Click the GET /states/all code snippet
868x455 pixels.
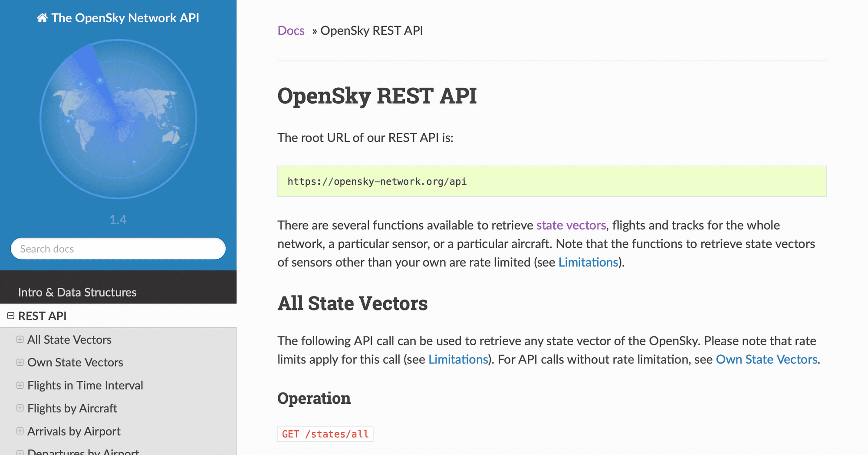[x=325, y=434]
